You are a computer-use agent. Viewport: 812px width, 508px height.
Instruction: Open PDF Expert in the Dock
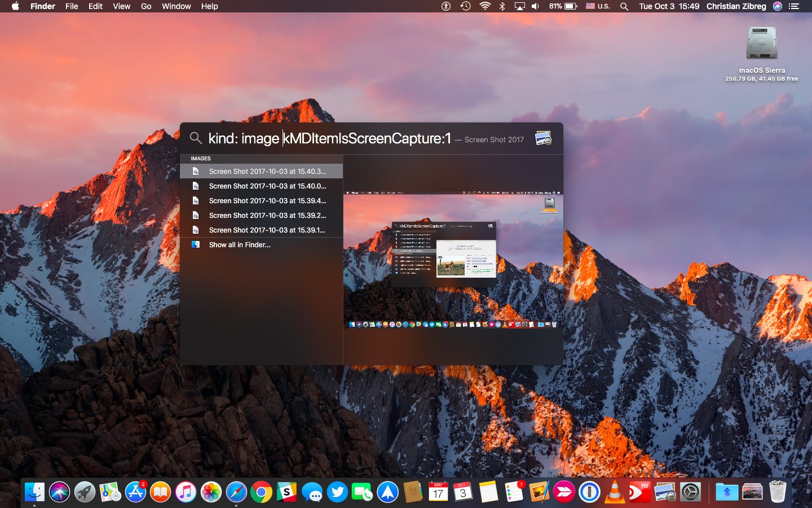pyautogui.click(x=639, y=492)
